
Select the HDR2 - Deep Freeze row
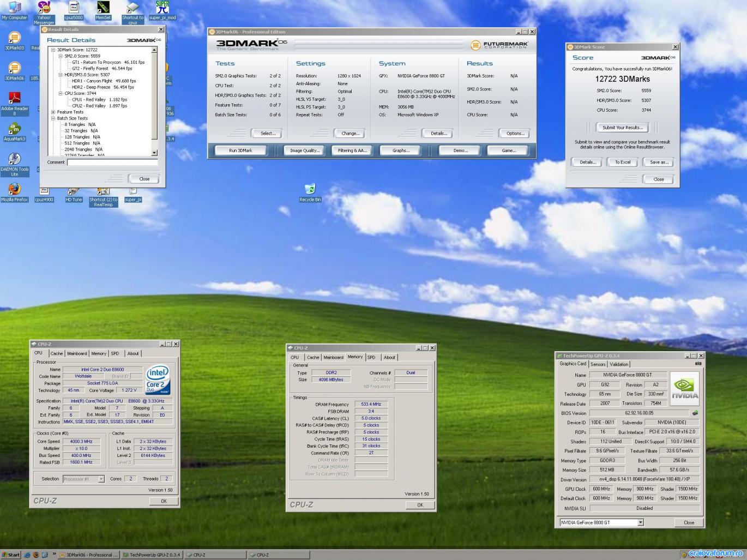103,87
